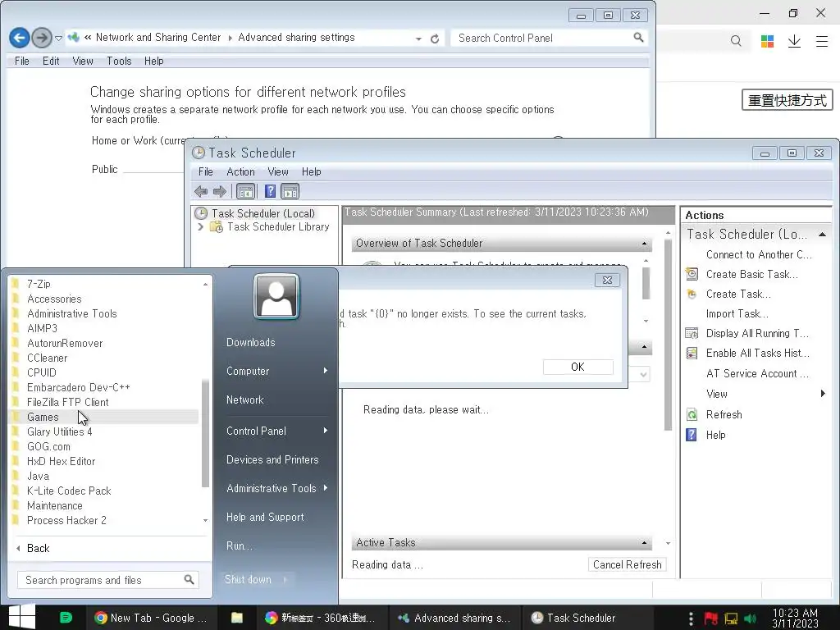Click the download arrow icon in browser window
This screenshot has height=630, width=840.
point(794,41)
